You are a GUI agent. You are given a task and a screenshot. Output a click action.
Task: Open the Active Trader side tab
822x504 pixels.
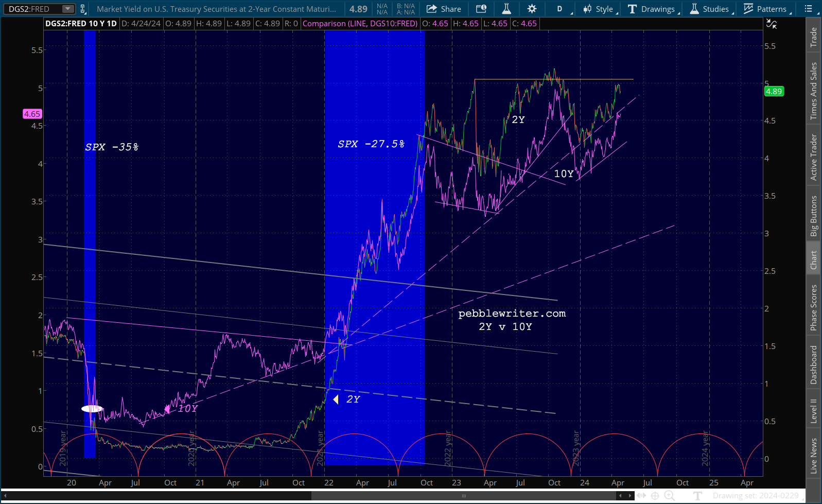814,157
